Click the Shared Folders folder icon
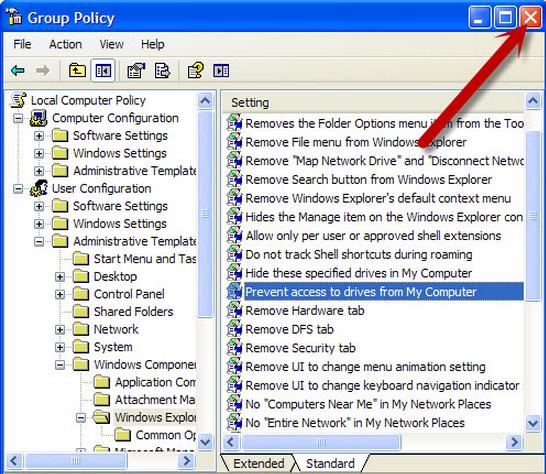Image resolution: width=546 pixels, height=474 pixels. 81,311
